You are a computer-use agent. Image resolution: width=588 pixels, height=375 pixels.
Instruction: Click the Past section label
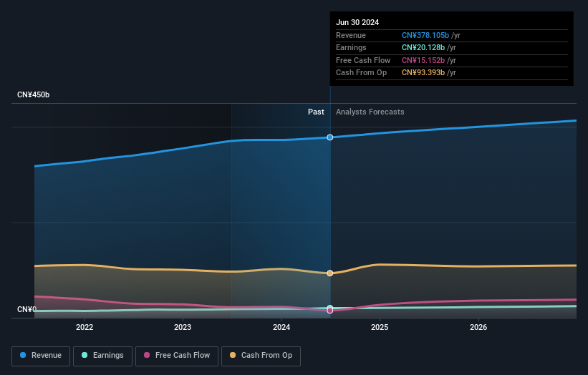316,112
